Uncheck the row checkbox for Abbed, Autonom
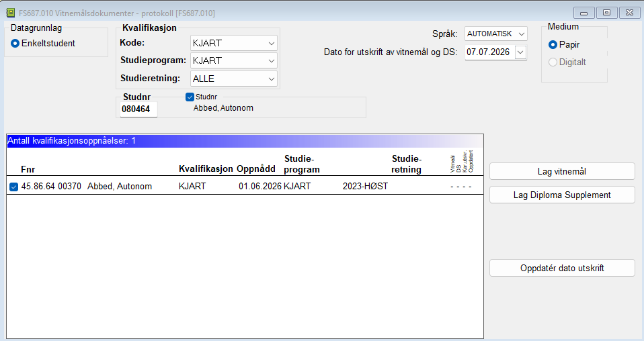Viewport: 644px width, 341px height. pyautogui.click(x=13, y=187)
